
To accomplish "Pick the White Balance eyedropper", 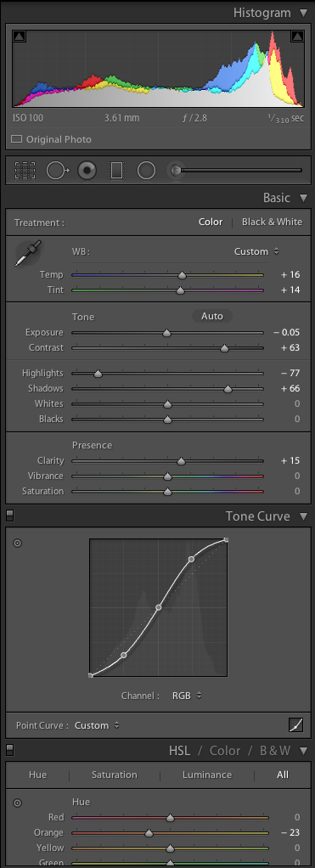I will [28, 254].
